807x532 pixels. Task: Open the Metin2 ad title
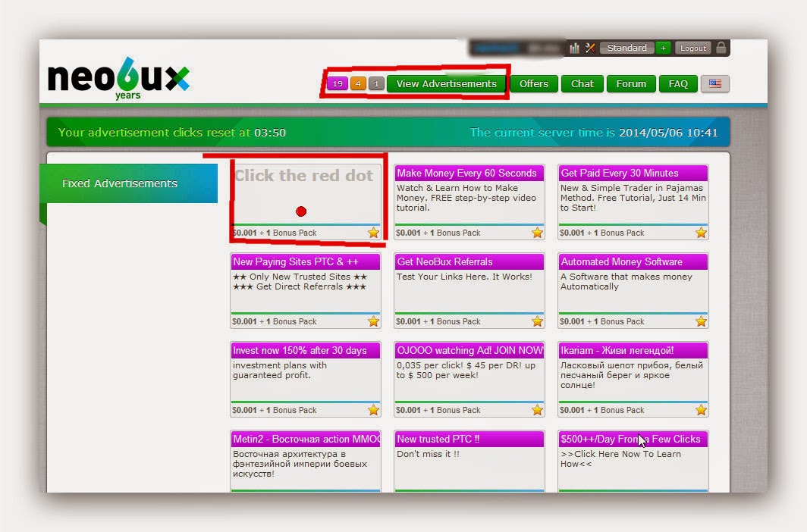305,440
